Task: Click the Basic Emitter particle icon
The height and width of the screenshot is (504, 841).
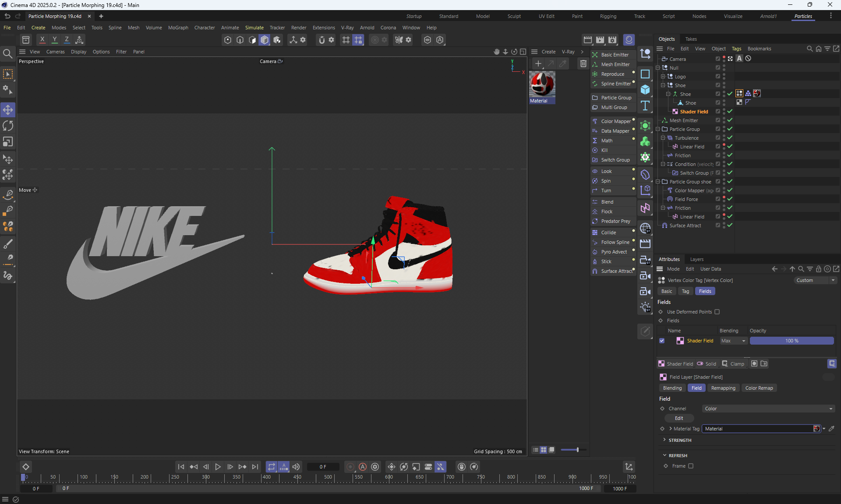Action: tap(595, 55)
